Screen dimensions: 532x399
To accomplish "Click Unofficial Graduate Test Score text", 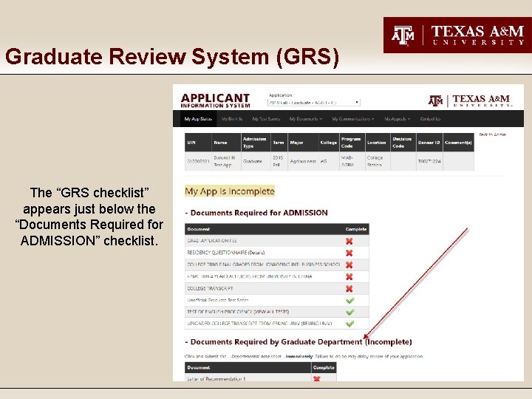I will click(218, 300).
